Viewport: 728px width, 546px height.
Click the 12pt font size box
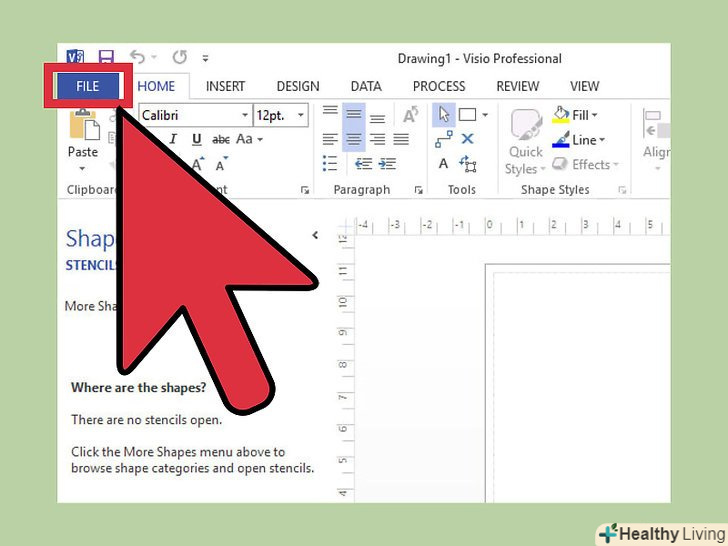pyautogui.click(x=274, y=115)
